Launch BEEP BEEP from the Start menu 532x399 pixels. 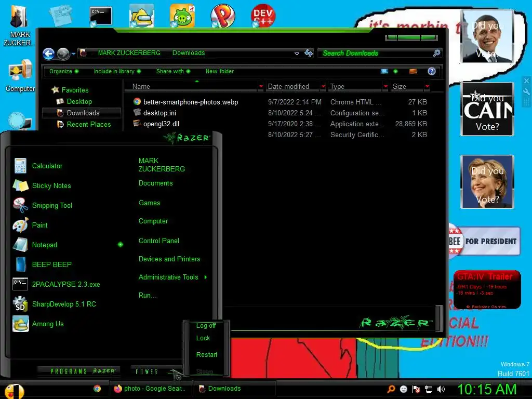[51, 264]
